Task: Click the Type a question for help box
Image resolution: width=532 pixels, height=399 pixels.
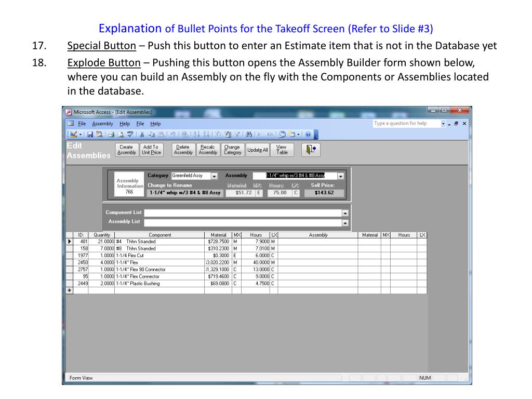Action: [406, 124]
